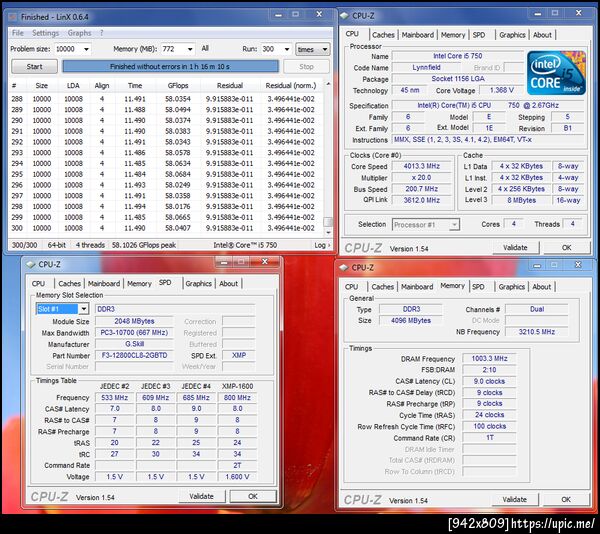
Task: Open the Log link in LinX status bar
Action: click(323, 245)
